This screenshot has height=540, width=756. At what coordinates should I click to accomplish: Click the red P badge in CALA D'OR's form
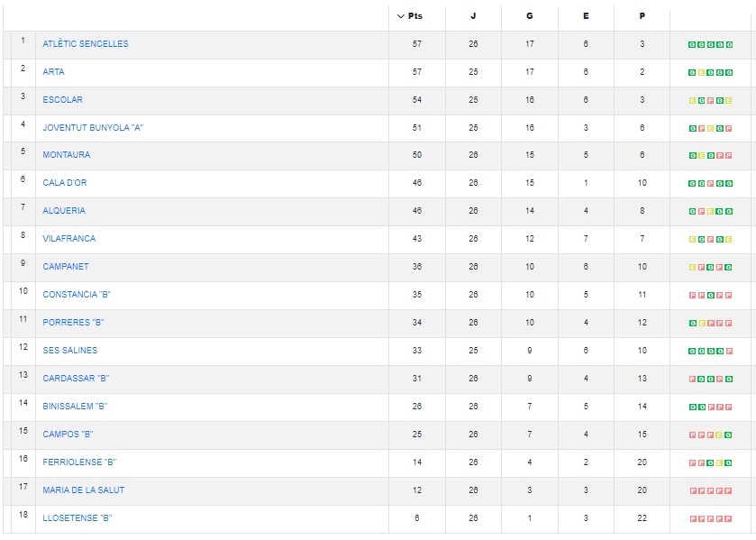point(710,183)
